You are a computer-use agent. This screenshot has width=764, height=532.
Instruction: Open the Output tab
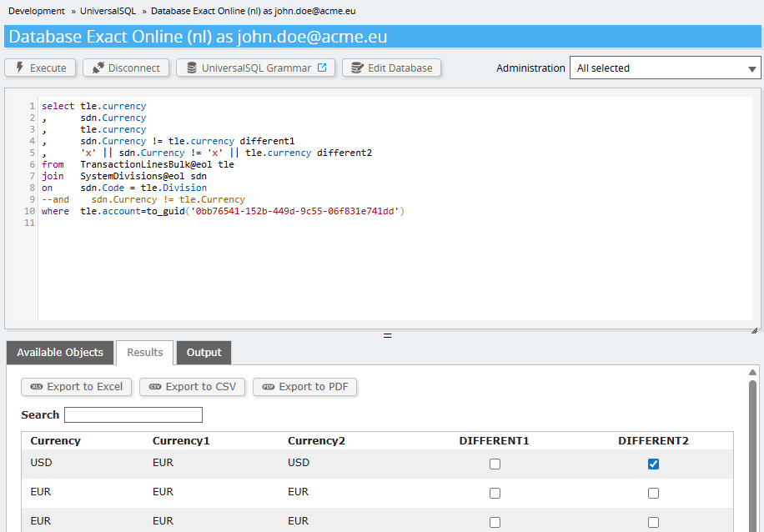tap(204, 353)
